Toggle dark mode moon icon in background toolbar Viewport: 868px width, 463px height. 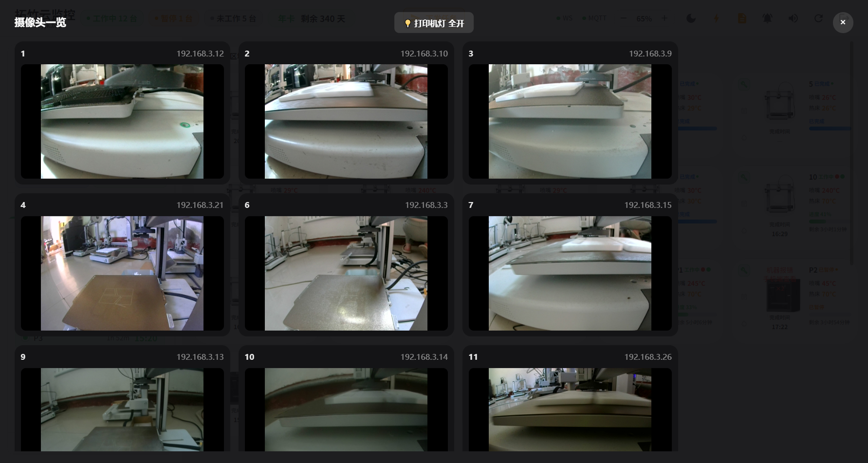[x=691, y=18]
